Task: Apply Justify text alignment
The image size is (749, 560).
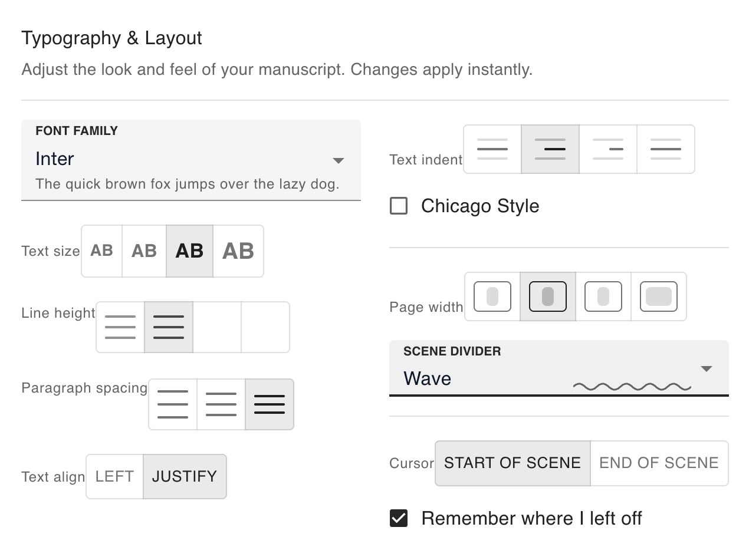Action: (x=185, y=476)
